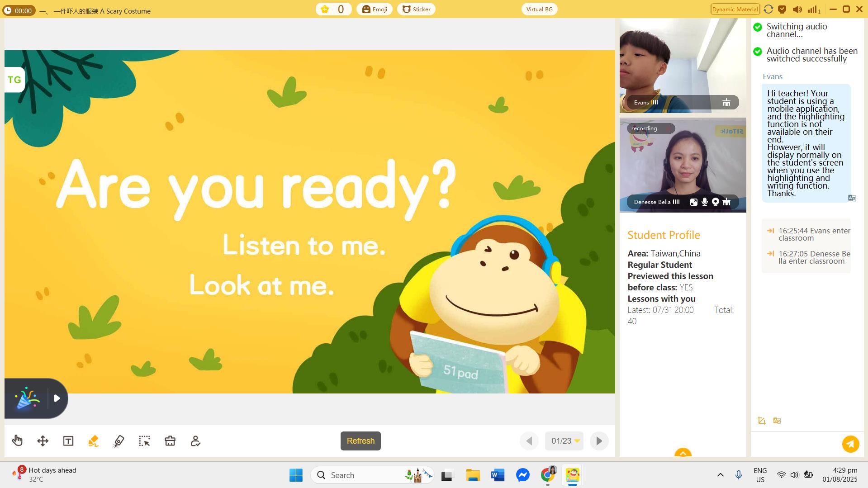Go to the next slide arrow

pos(599,441)
